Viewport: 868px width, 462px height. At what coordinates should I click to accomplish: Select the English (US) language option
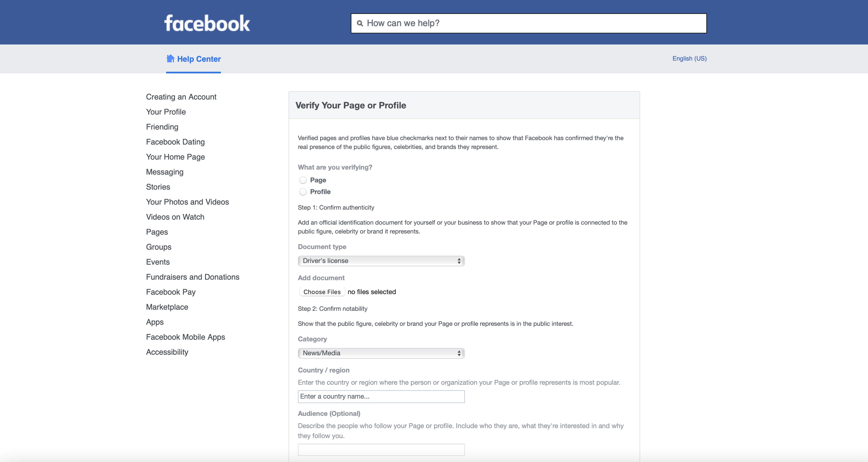tap(689, 58)
